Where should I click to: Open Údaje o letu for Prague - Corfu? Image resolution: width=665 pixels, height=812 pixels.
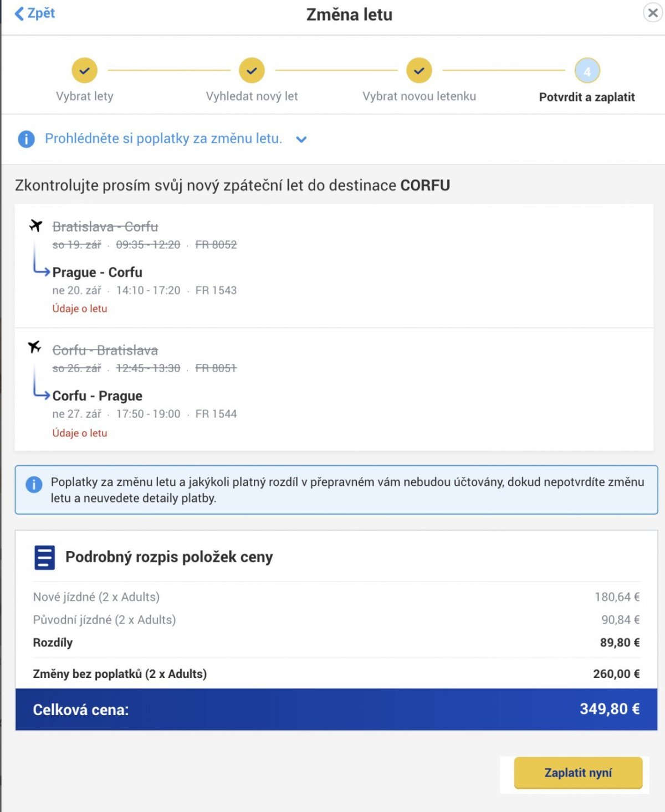pos(80,309)
